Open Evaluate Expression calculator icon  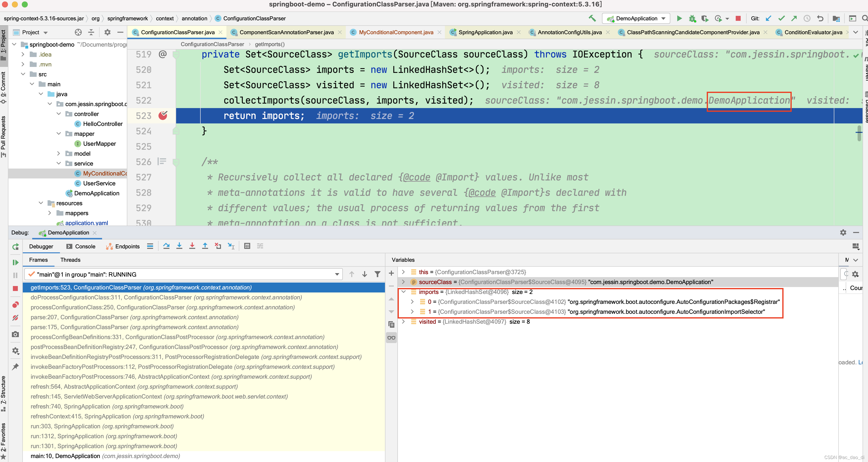pos(247,246)
